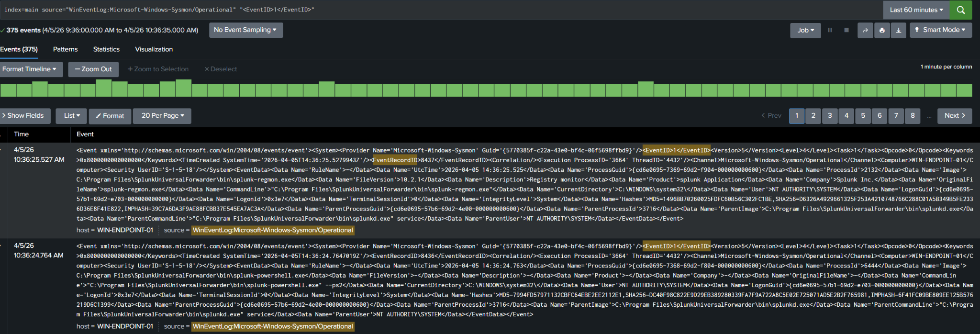Screen dimensions: 980x334
Task: Open No Event Sampling dropdown
Action: pyautogui.click(x=246, y=30)
